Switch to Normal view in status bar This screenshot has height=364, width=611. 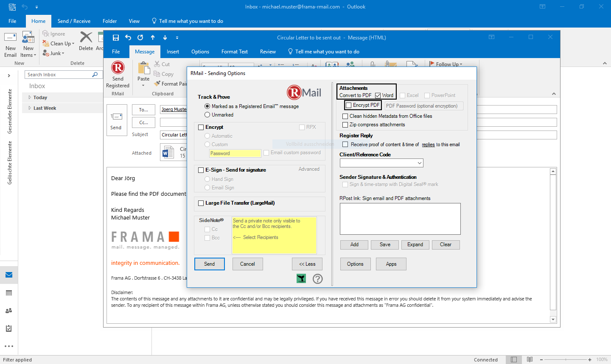(514, 359)
